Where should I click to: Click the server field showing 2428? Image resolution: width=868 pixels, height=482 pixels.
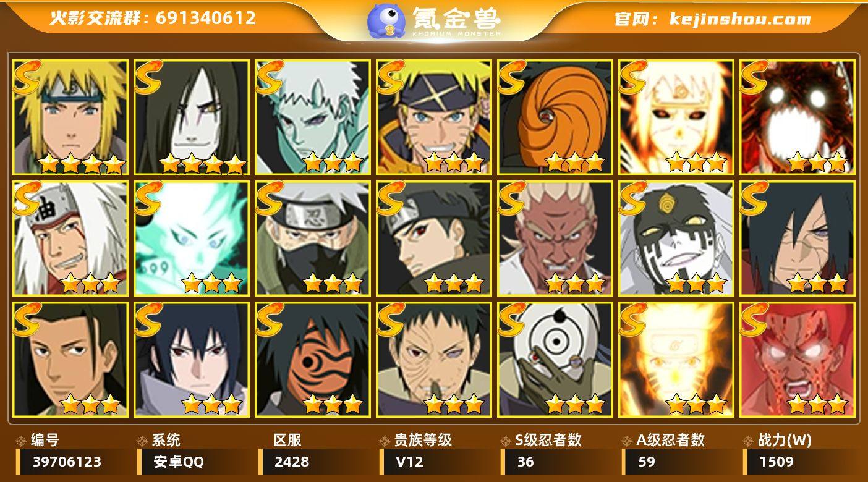pos(315,462)
